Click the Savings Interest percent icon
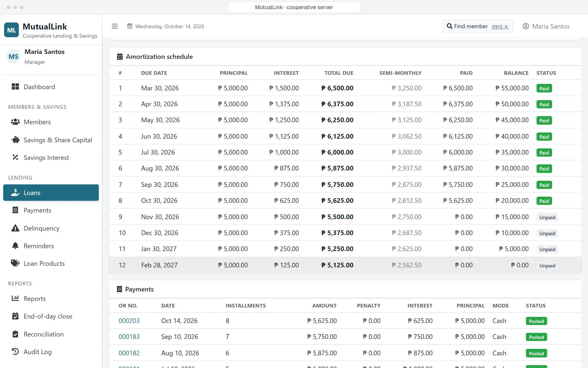 click(x=15, y=157)
